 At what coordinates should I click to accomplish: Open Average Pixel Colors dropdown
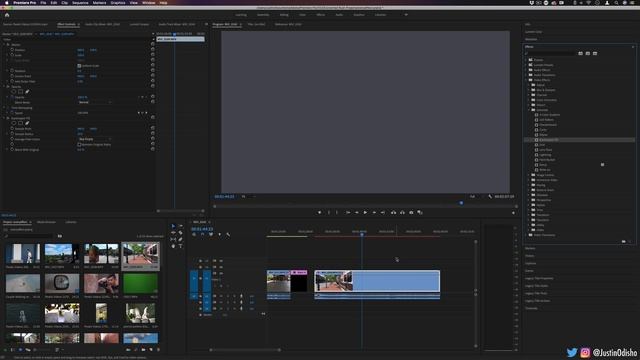(x=94, y=139)
